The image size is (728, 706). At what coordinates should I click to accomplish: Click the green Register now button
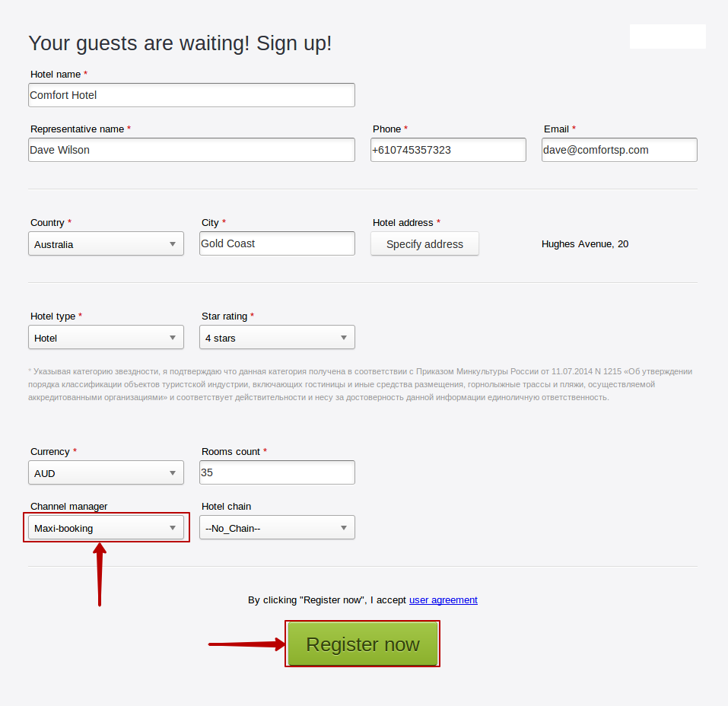coord(363,644)
